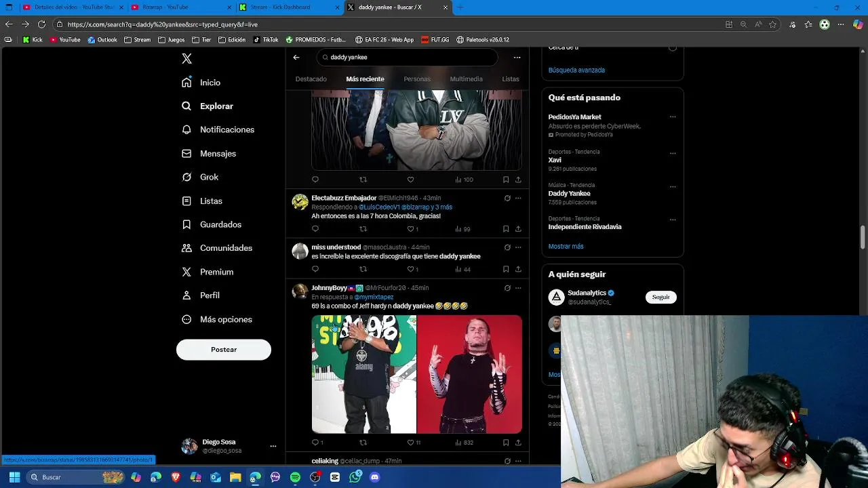Image resolution: width=868 pixels, height=488 pixels.
Task: Open Grok in the sidebar
Action: pyautogui.click(x=200, y=177)
